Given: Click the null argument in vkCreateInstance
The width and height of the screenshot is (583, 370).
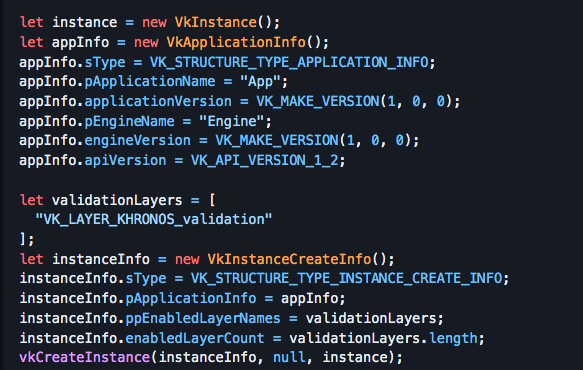Looking at the screenshot, I should click(x=289, y=357).
